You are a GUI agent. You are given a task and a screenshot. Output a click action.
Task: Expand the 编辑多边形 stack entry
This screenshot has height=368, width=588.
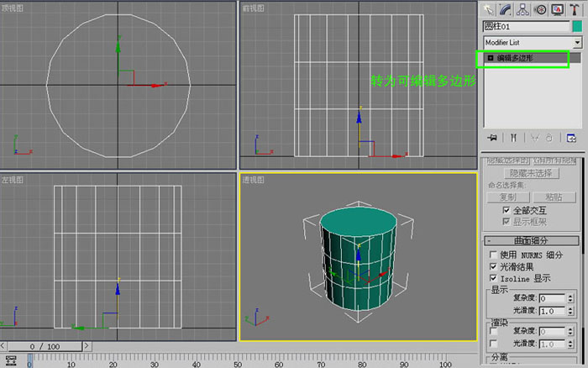491,58
